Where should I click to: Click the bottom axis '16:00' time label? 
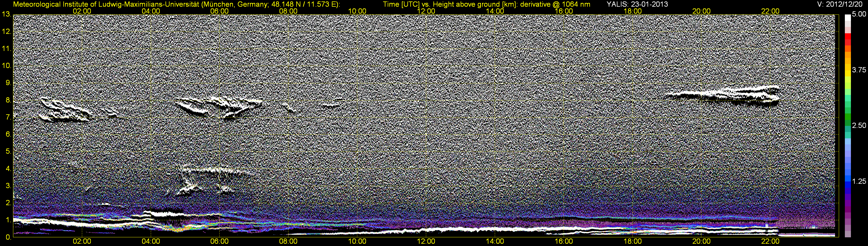(x=564, y=242)
